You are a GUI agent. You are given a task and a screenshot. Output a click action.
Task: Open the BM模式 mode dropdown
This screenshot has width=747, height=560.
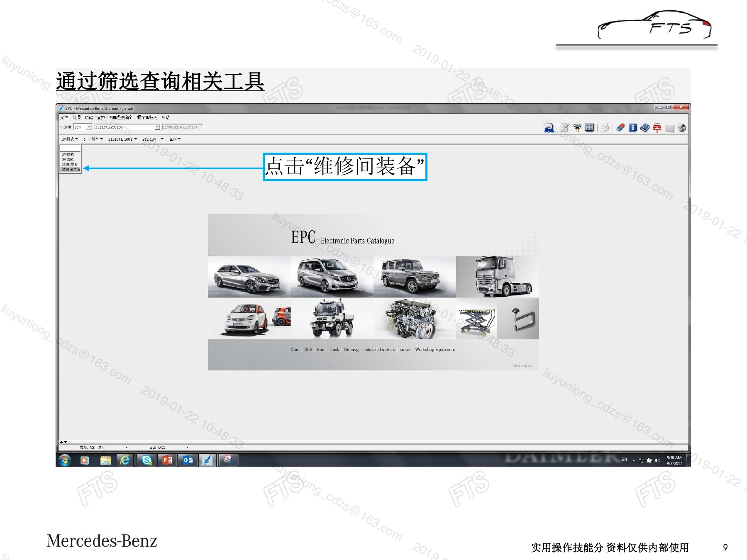[x=70, y=139]
